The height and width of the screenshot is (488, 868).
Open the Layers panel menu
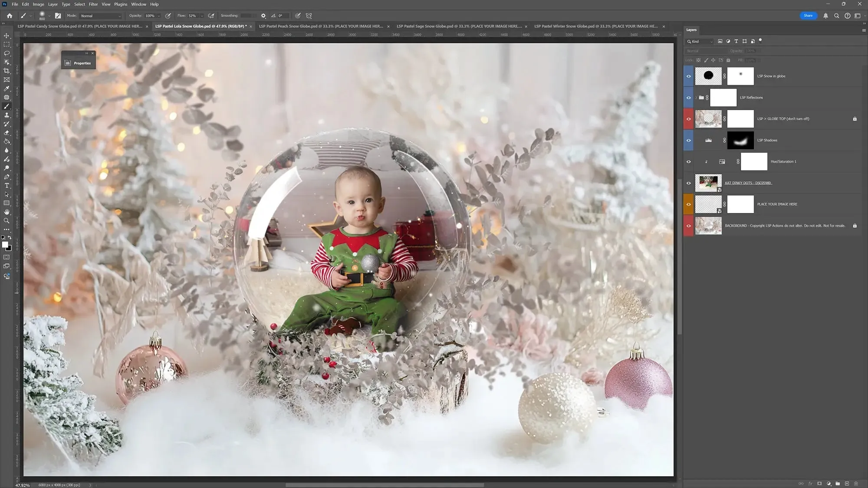pos(863,30)
